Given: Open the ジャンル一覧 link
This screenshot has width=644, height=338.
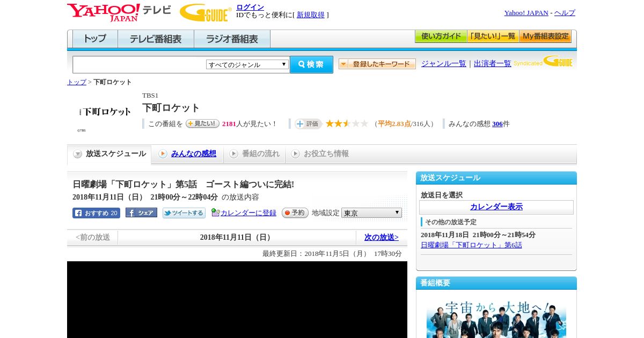Looking at the screenshot, I should [x=444, y=64].
